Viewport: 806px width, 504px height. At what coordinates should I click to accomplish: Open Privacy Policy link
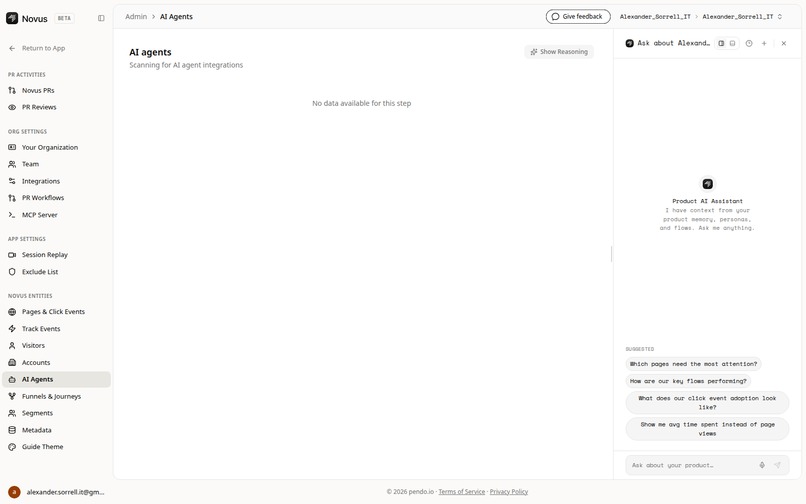(508, 492)
